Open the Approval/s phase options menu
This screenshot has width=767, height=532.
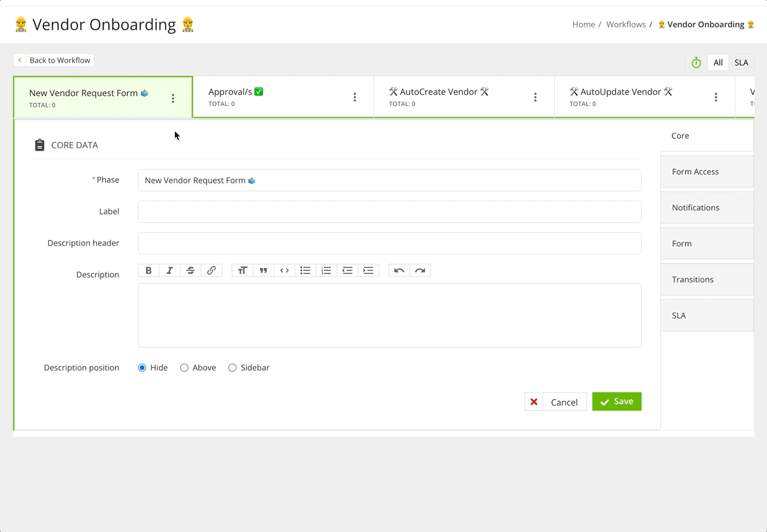click(x=355, y=97)
